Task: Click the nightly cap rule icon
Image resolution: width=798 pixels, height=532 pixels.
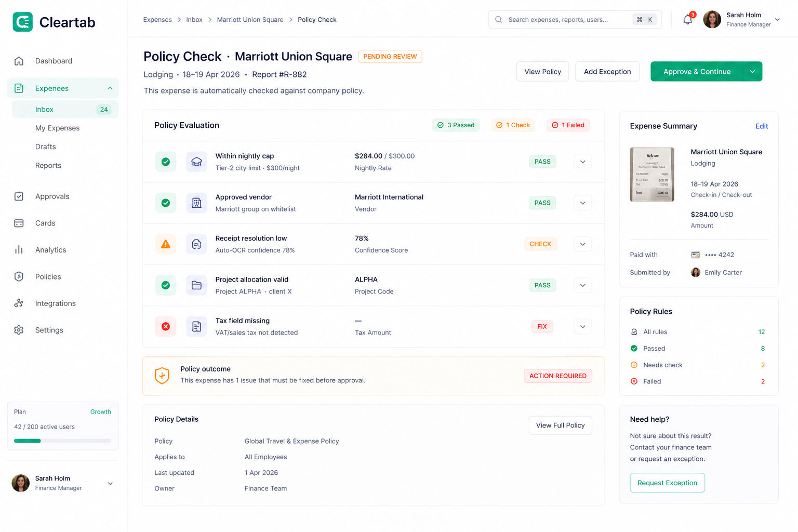Action: click(x=196, y=162)
